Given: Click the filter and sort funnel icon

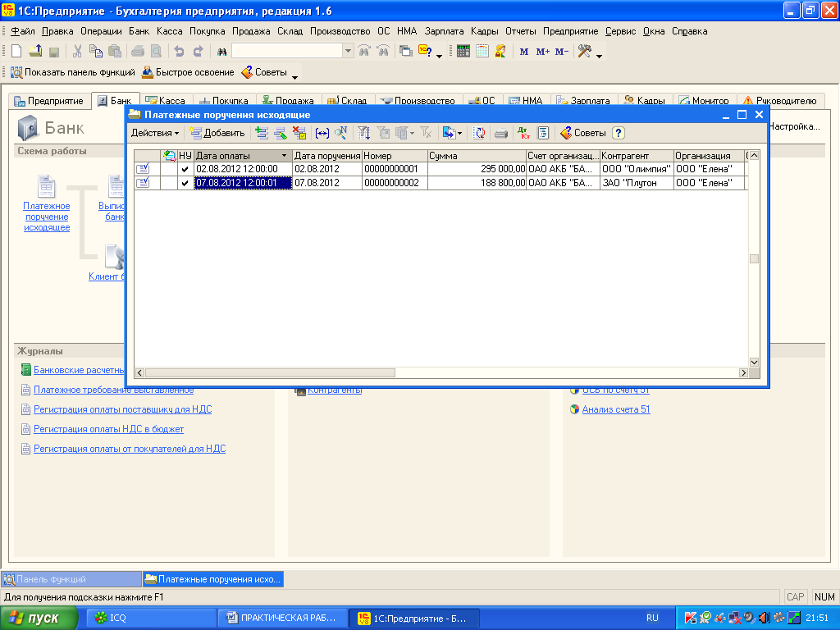Looking at the screenshot, I should coord(363,133).
